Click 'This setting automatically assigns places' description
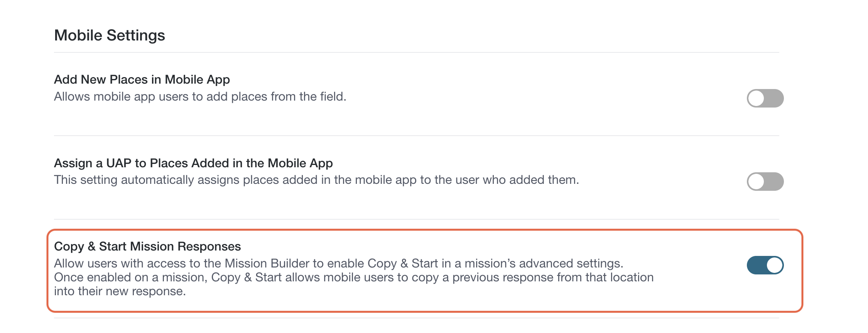Screen dimensions: 868x333 tap(316, 180)
